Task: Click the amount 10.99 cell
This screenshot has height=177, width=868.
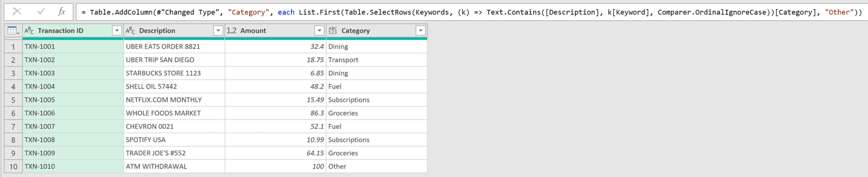Action: click(275, 140)
